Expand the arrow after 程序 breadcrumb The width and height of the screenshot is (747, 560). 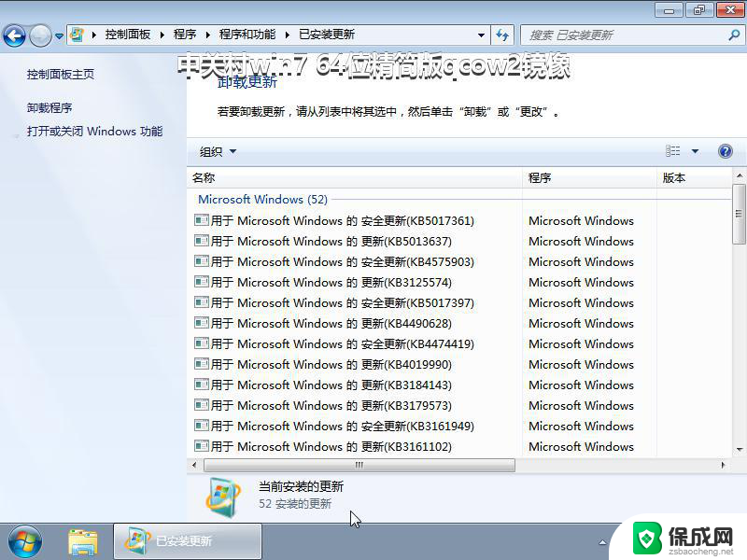208,35
